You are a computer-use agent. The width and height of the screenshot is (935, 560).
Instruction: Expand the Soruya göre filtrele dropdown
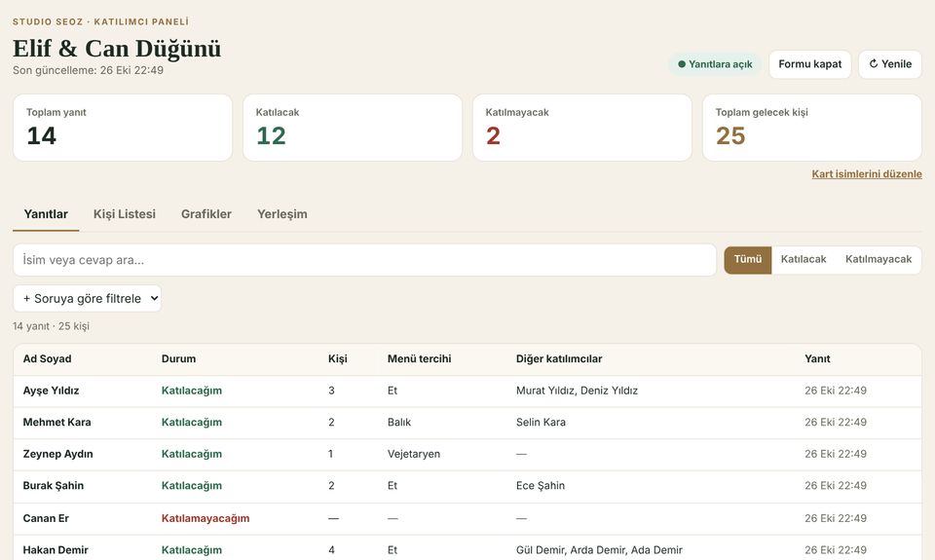coord(87,298)
